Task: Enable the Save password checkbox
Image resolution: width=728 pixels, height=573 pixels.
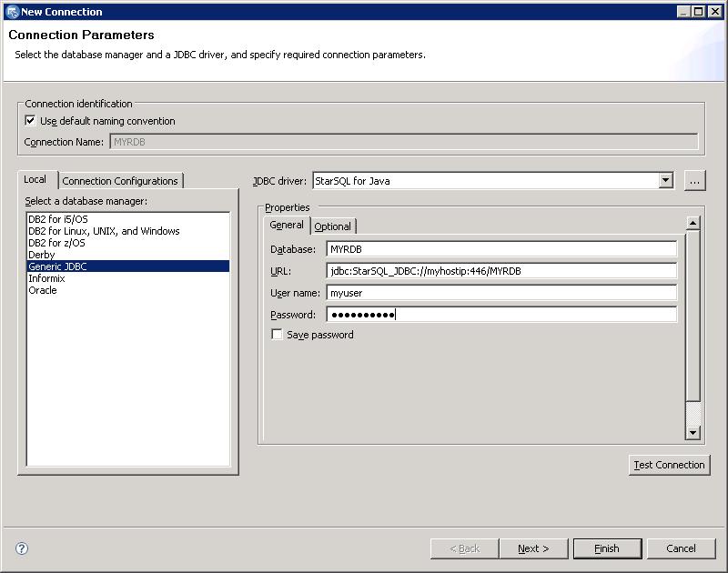Action: 278,335
